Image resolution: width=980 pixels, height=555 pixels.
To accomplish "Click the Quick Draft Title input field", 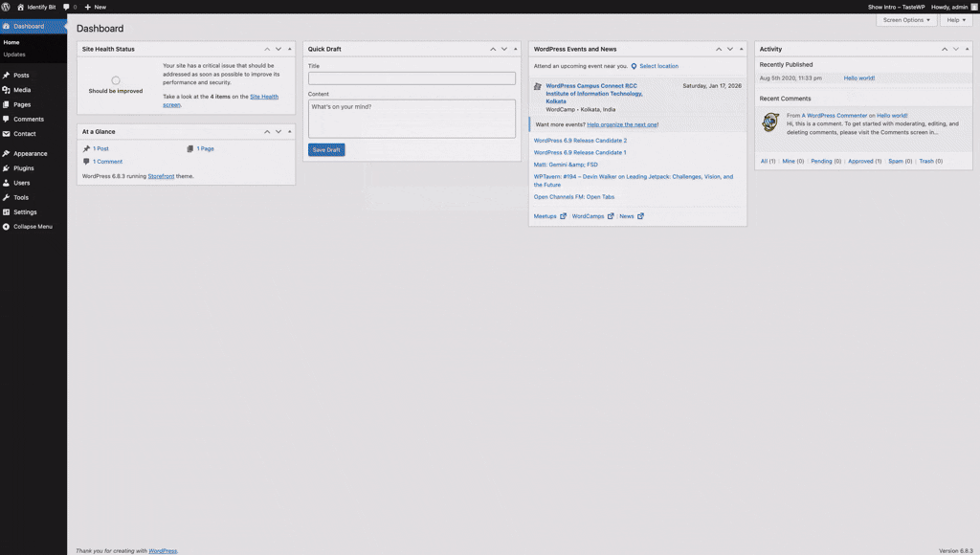I will click(412, 78).
